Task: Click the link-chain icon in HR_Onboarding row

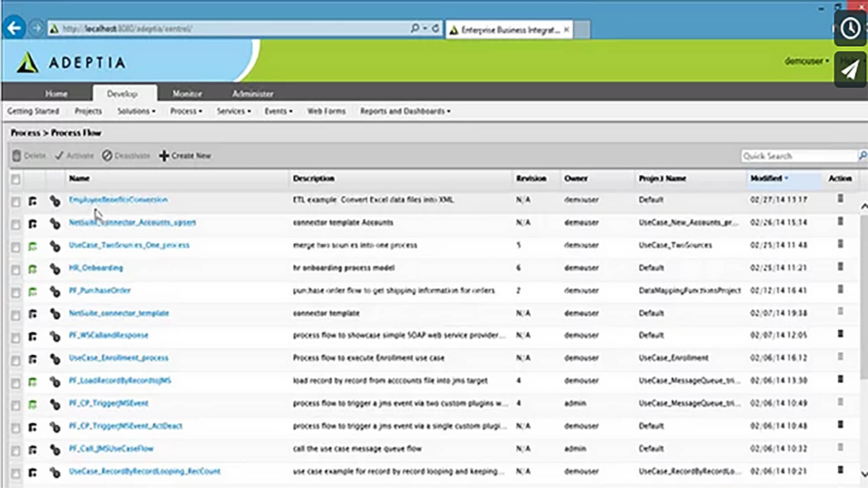Action: tap(55, 269)
